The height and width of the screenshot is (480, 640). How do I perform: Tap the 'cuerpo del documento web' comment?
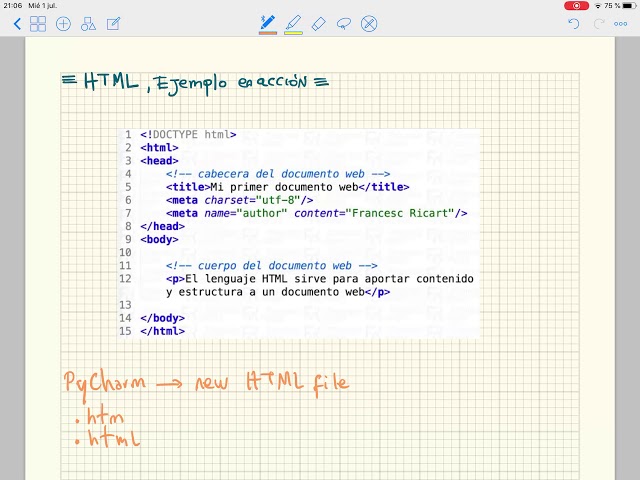pos(271,266)
